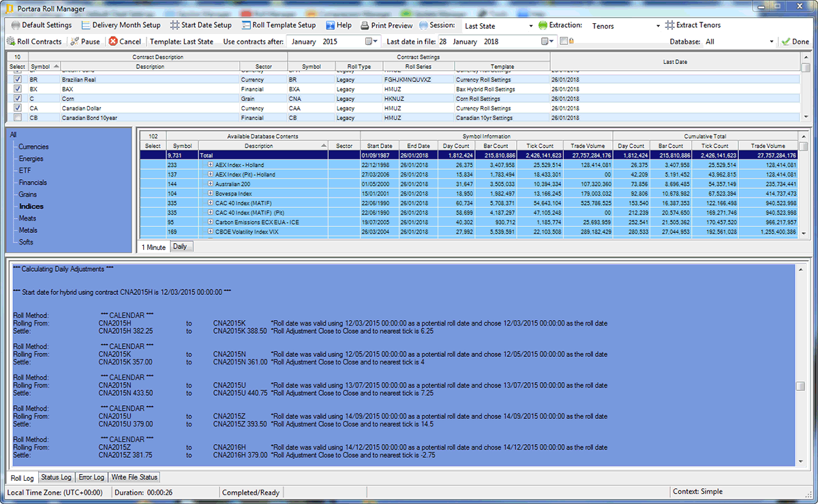Open the Error Log tab
The image size is (818, 504).
(91, 477)
